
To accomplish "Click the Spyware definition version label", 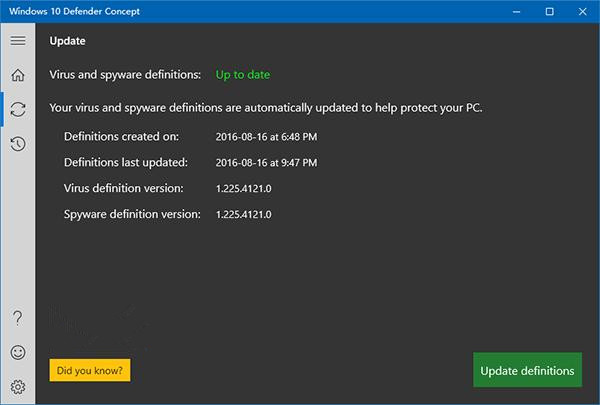I will coord(132,214).
